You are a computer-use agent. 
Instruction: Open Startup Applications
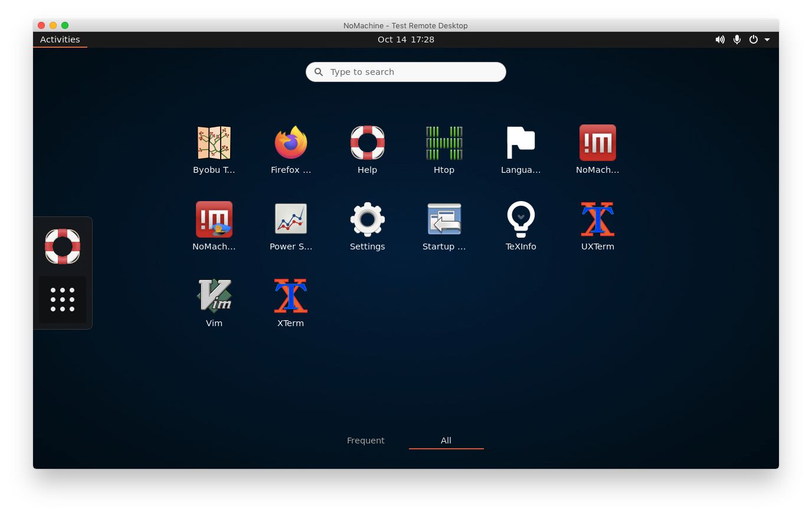pos(444,219)
